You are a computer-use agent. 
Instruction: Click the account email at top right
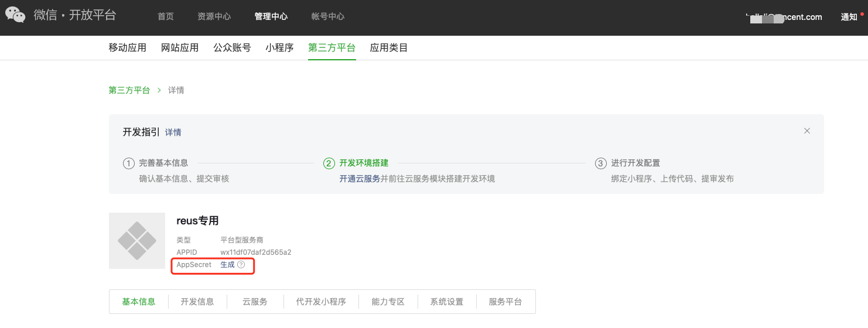pyautogui.click(x=784, y=17)
